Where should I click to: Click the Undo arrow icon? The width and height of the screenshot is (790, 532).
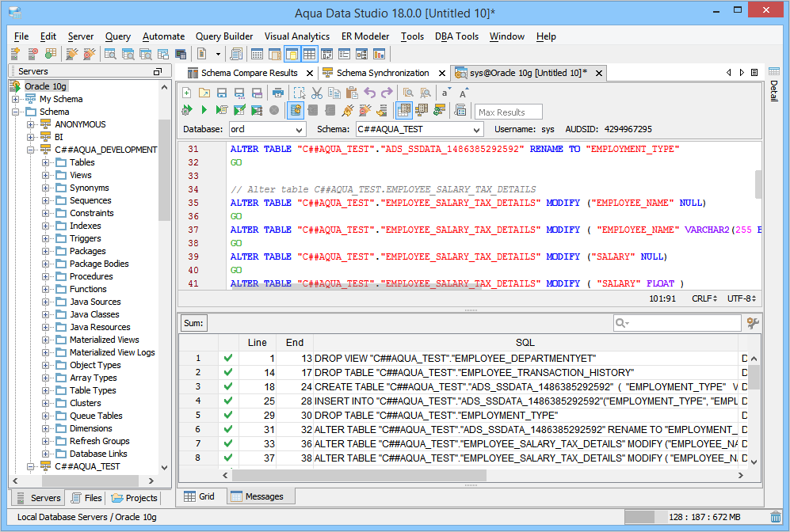click(369, 93)
